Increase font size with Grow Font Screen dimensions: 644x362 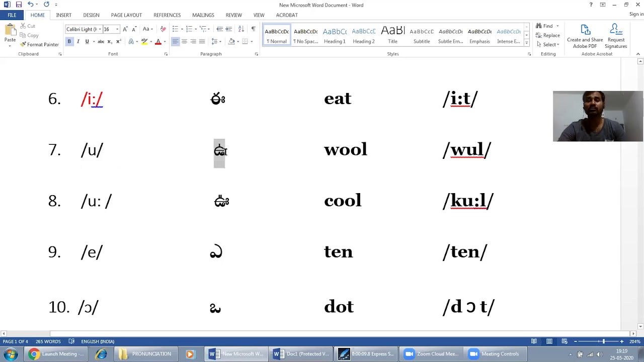click(x=125, y=29)
